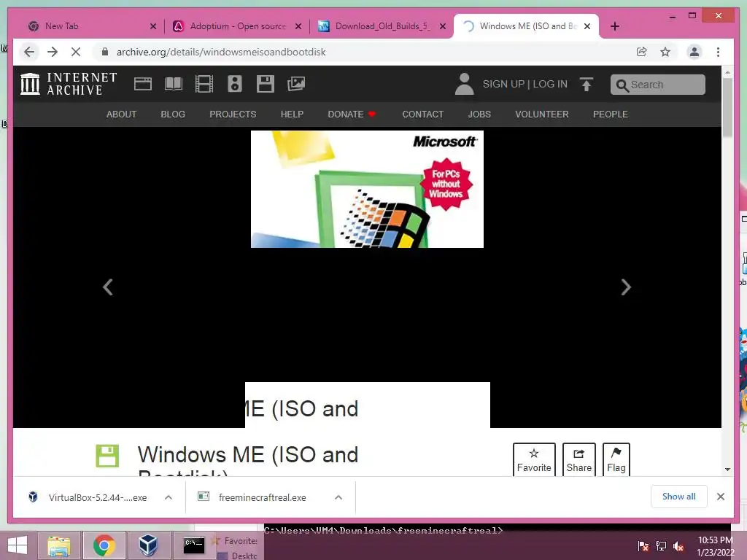Open the DONATE menu item
This screenshot has width=747, height=560.
pyautogui.click(x=352, y=114)
